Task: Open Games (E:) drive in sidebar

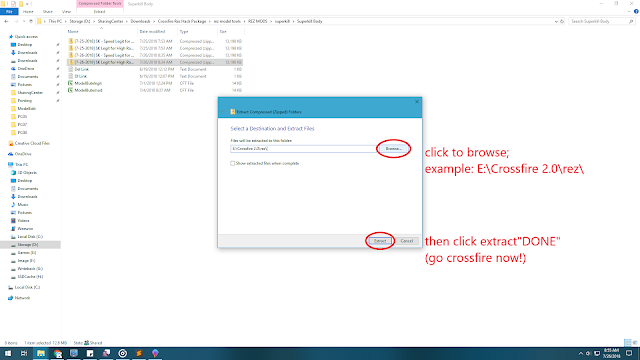Action: (27, 253)
